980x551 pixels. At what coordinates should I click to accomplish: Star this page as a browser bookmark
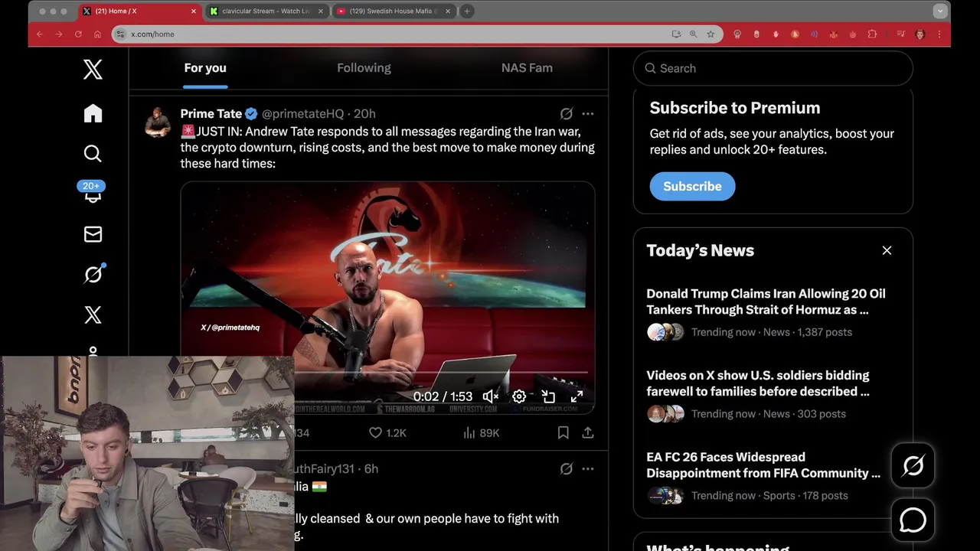[710, 34]
